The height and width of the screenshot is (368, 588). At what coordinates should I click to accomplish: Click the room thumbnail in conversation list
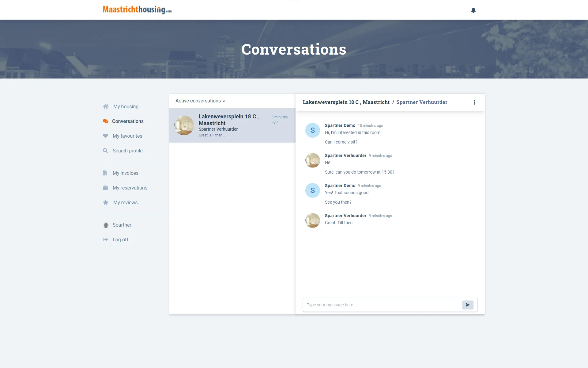pos(184,125)
